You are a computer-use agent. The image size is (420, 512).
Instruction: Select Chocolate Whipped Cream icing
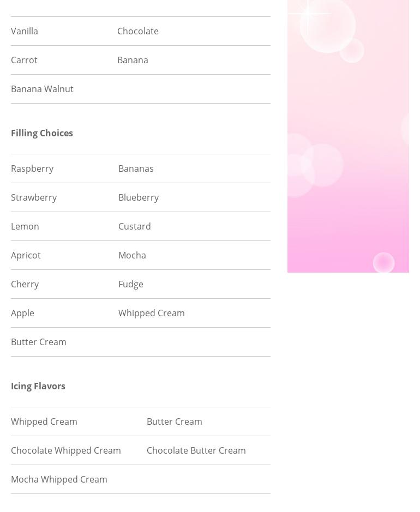click(x=66, y=450)
